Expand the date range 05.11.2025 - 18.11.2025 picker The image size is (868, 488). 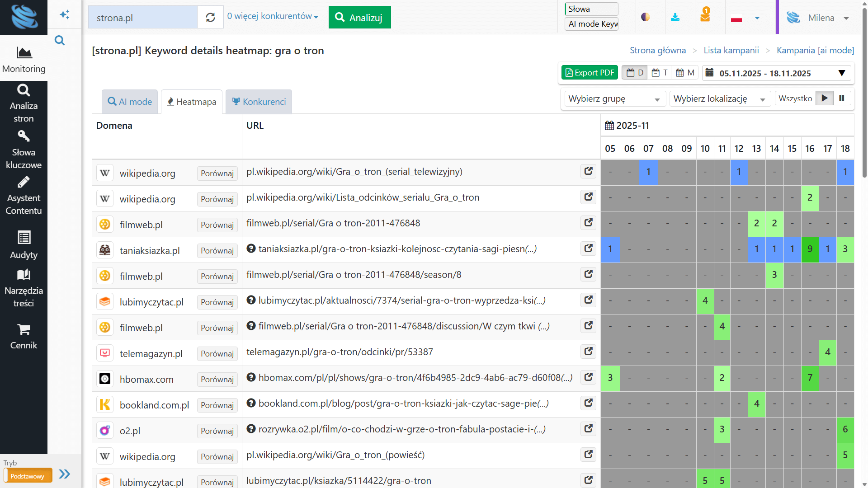[x=776, y=73]
